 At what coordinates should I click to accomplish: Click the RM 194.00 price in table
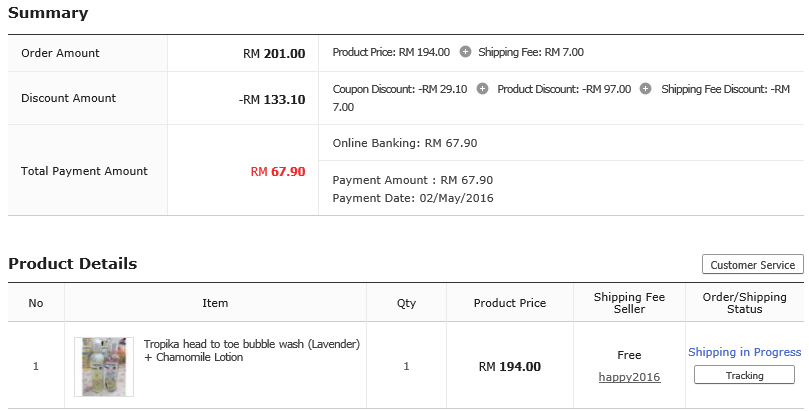[510, 367]
